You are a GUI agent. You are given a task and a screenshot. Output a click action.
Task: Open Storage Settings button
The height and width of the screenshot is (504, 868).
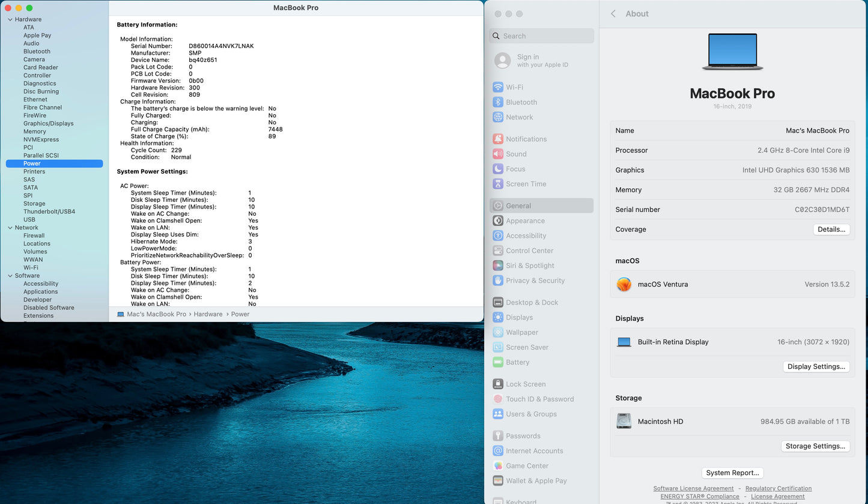(x=816, y=446)
